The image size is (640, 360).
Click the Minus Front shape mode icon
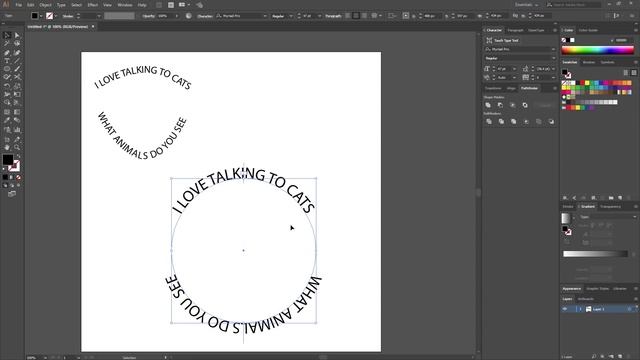500,105
